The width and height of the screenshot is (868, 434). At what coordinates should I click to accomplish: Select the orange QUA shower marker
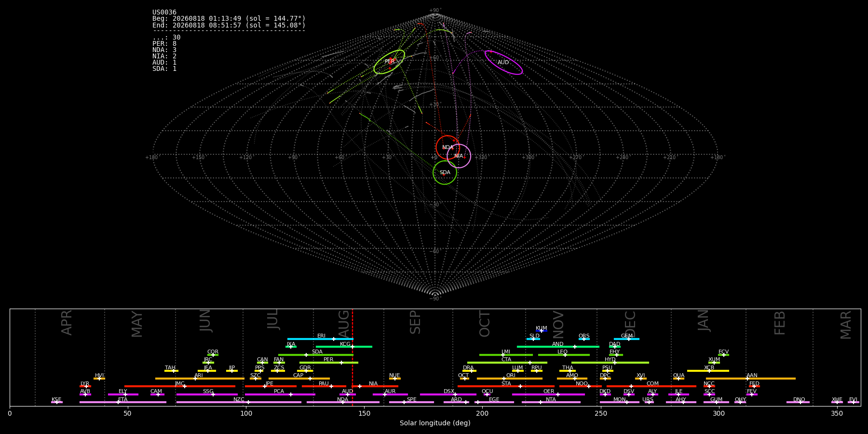[x=678, y=379]
